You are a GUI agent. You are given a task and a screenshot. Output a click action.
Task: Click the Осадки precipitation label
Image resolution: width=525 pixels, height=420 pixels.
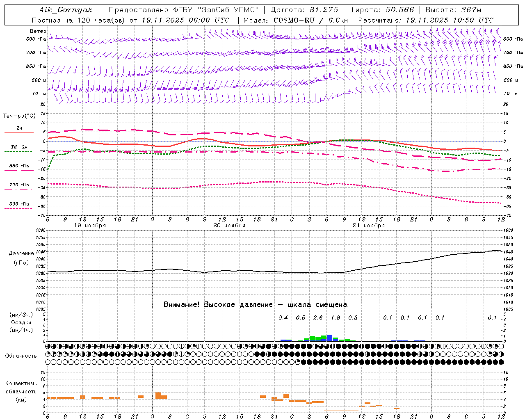21,322
